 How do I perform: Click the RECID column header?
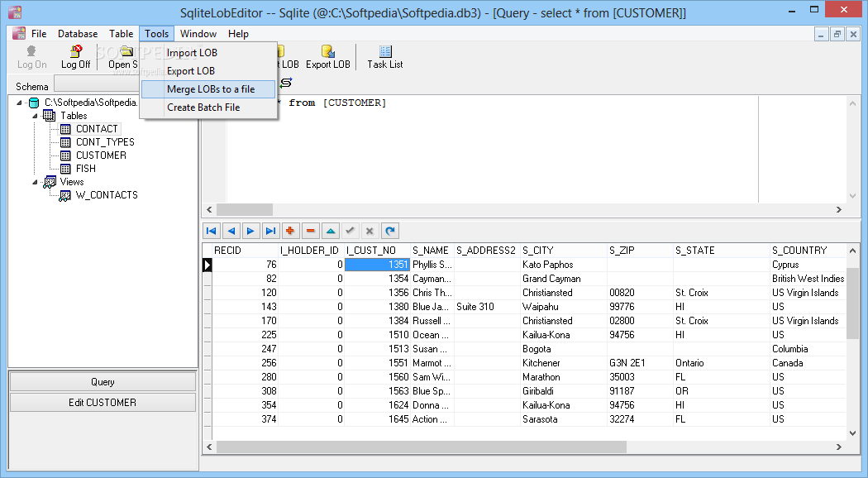245,251
